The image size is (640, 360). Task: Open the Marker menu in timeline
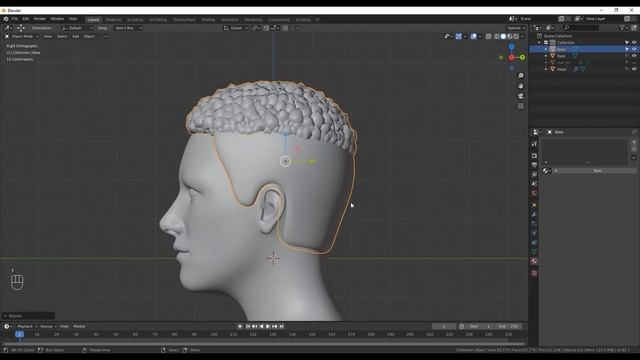click(x=79, y=327)
